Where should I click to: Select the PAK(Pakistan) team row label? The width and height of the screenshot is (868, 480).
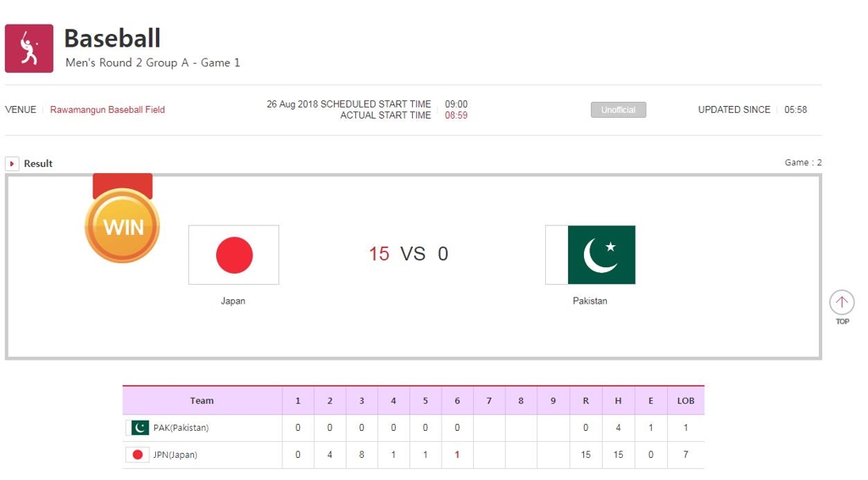coord(181,427)
